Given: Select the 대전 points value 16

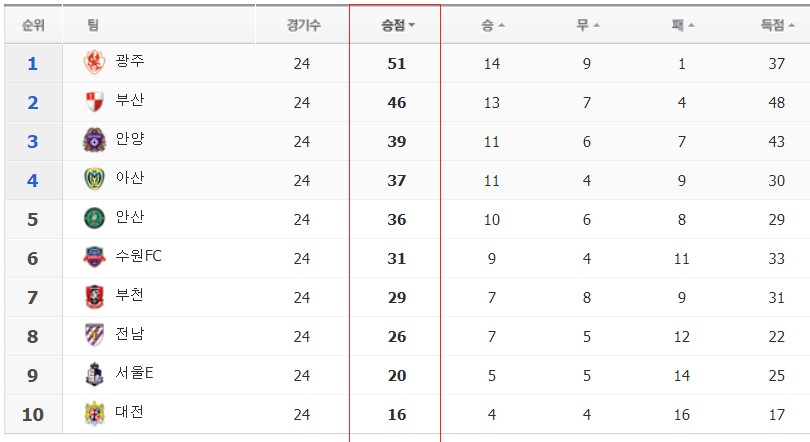Looking at the screenshot, I should point(397,414).
